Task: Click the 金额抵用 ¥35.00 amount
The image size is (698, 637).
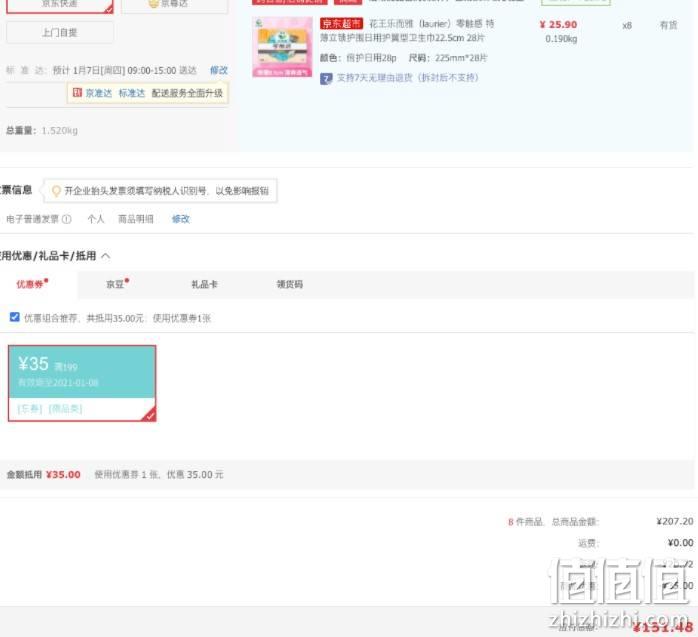Action: (x=63, y=475)
